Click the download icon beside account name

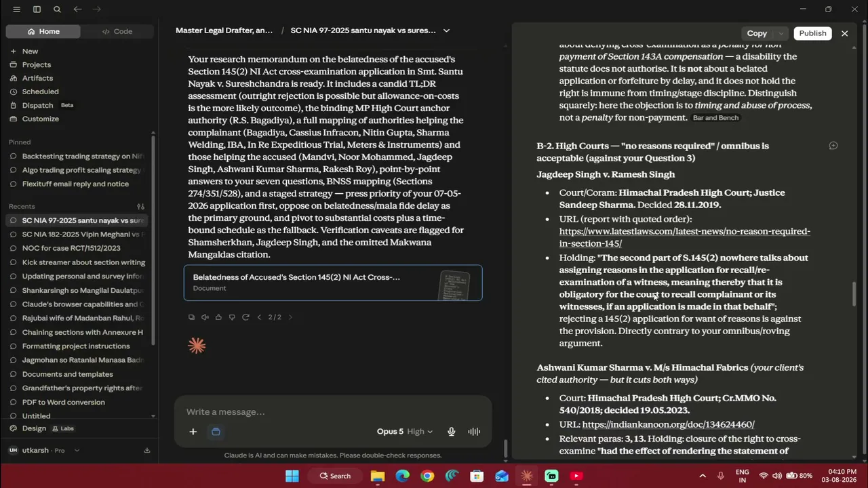(x=147, y=450)
